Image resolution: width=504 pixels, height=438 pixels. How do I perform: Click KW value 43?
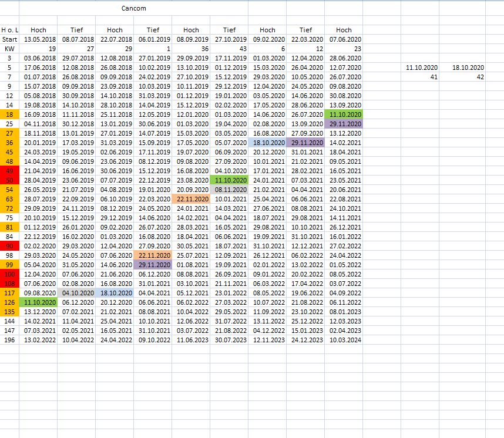[229, 49]
